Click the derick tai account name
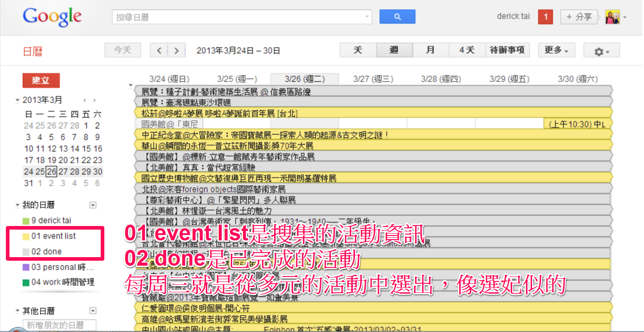The image size is (644, 332). pos(513,16)
